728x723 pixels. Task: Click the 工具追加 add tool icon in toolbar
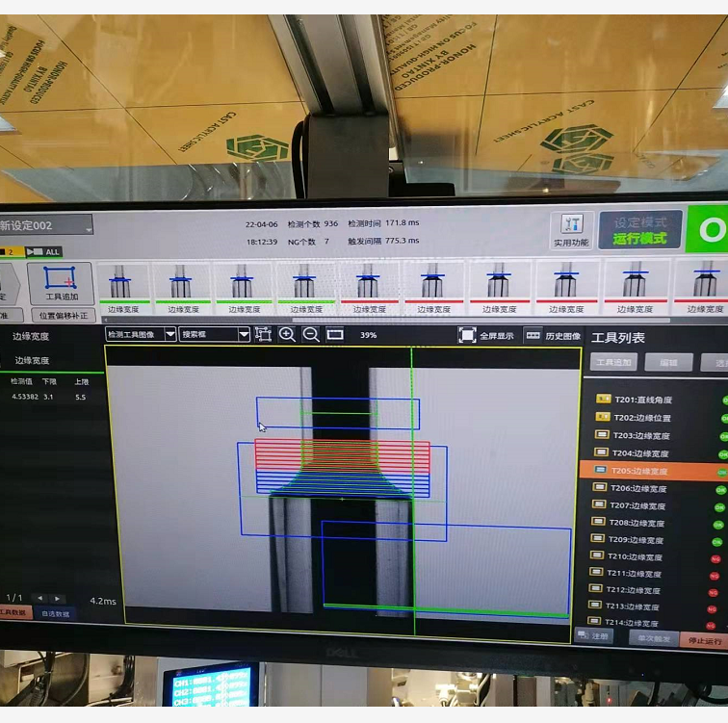click(x=61, y=284)
